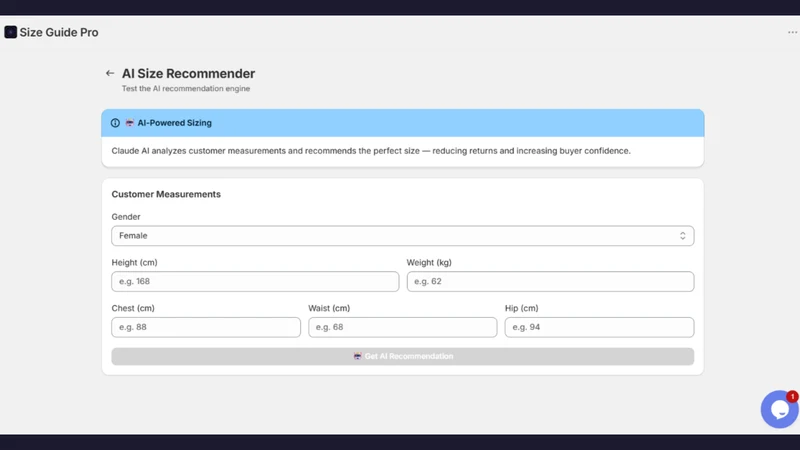
Task: Select the Hip (cm) input field
Action: (x=599, y=327)
